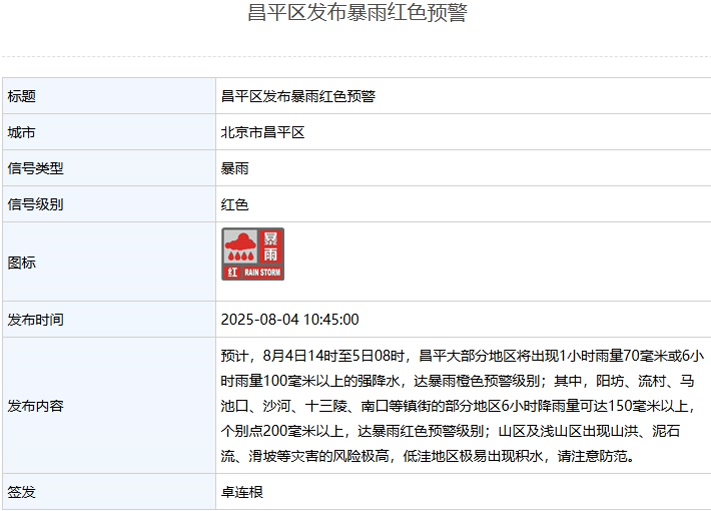Click the timestamp 2025-08-04 10:45:00
The height and width of the screenshot is (511, 711).
[290, 320]
